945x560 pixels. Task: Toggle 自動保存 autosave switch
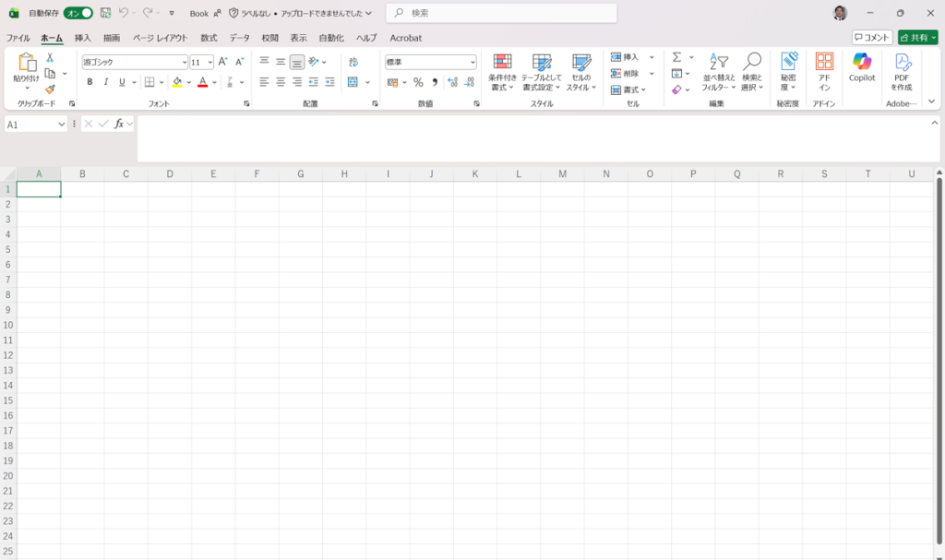[78, 14]
